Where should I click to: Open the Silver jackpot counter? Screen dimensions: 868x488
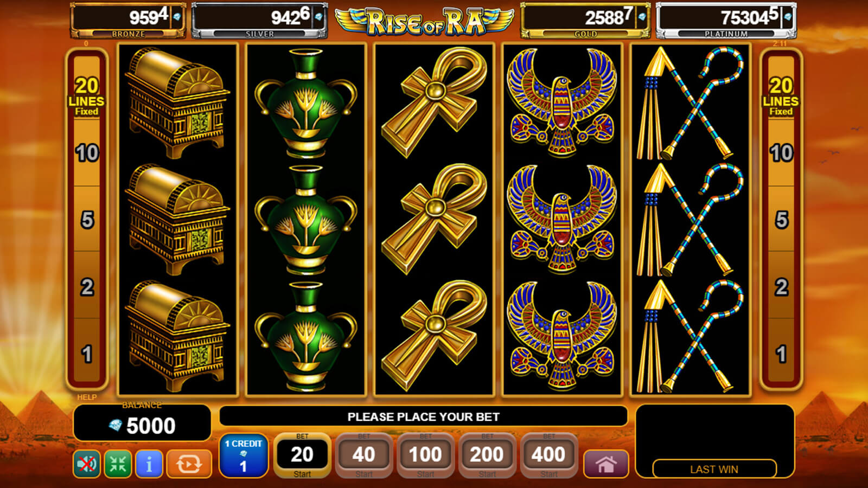pyautogui.click(x=260, y=21)
